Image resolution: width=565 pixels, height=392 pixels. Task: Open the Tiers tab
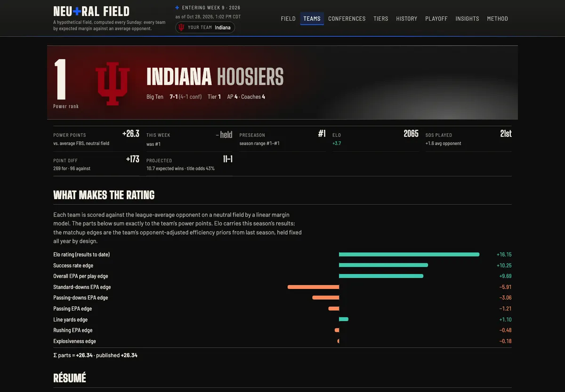point(381,19)
